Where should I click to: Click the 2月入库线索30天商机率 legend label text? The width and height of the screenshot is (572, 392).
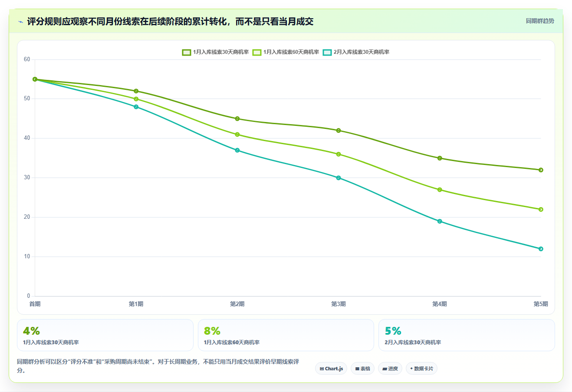point(362,52)
